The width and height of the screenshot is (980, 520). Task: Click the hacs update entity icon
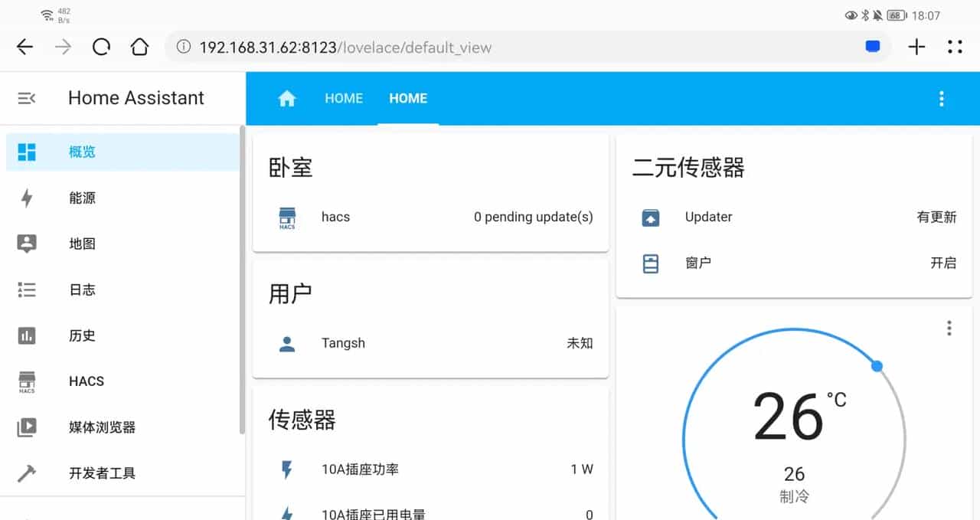pos(286,217)
